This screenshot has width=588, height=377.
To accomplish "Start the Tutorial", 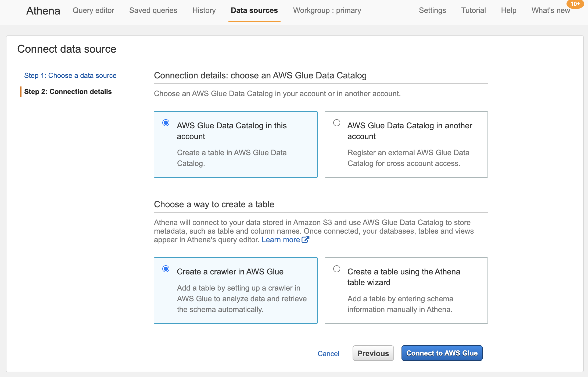I will pyautogui.click(x=474, y=10).
